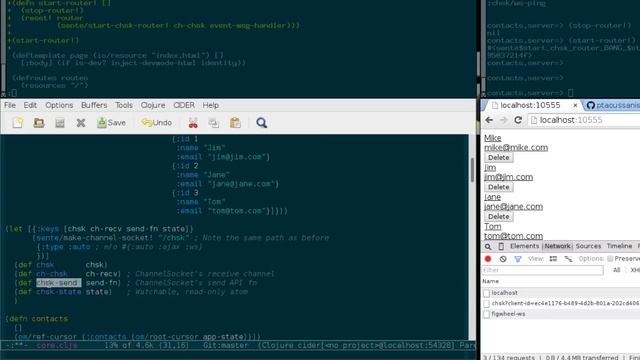The width and height of the screenshot is (640, 360).
Task: Paste with the clipboard icon in Emacs
Action: click(x=235, y=122)
